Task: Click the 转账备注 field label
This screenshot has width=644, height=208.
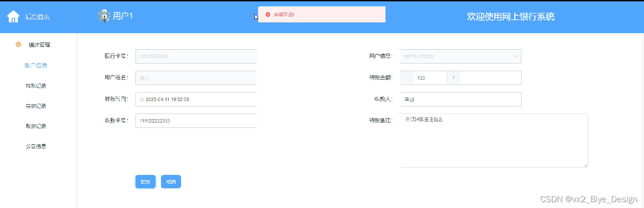Action: [381, 120]
